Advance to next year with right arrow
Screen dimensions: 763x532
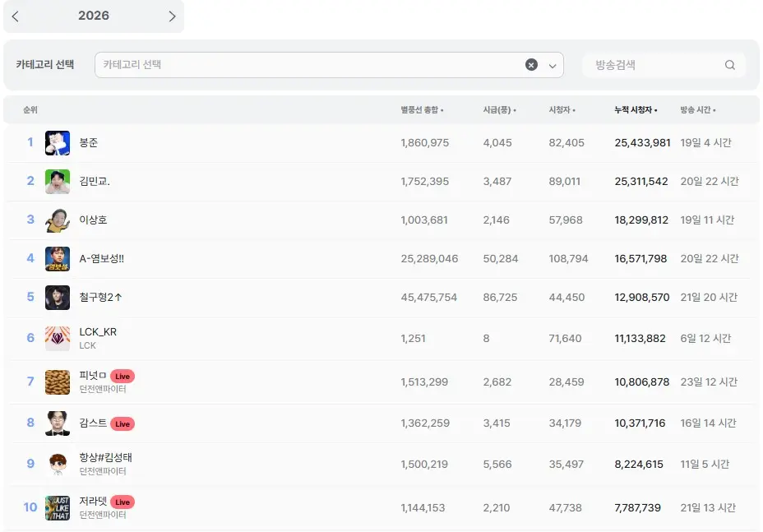click(172, 16)
